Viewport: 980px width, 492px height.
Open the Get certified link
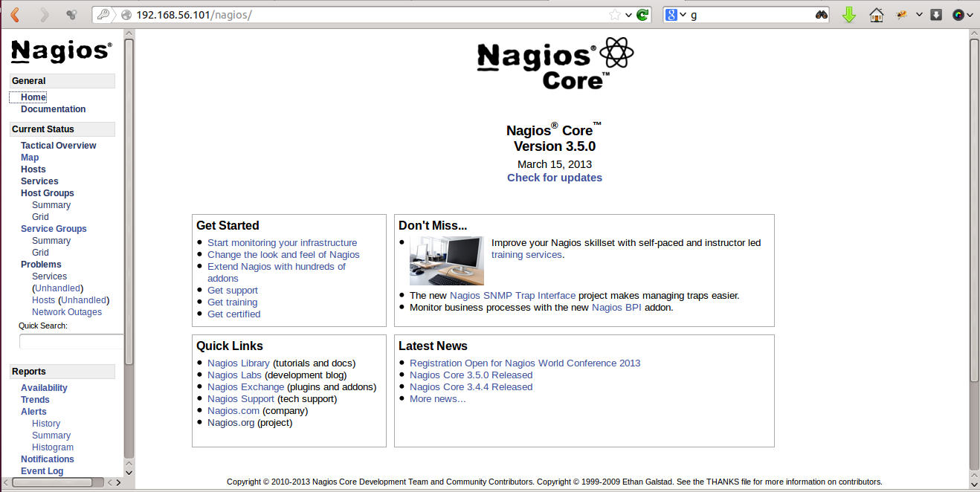pyautogui.click(x=234, y=314)
